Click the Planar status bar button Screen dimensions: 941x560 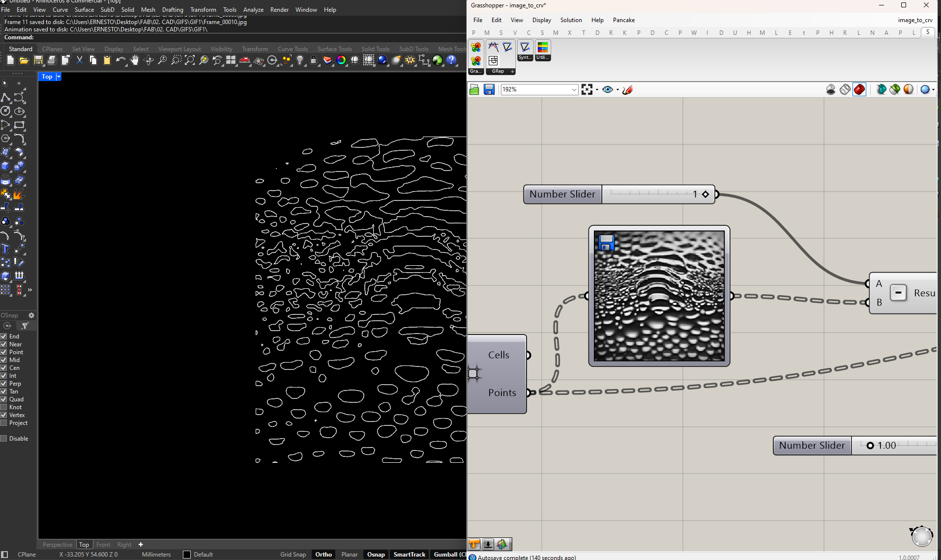[x=350, y=554]
